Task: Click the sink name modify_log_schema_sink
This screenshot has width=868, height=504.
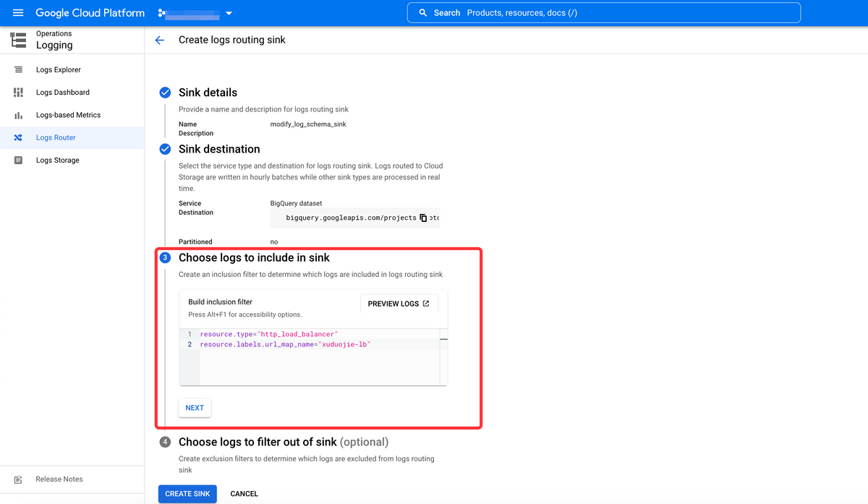Action: tap(308, 124)
